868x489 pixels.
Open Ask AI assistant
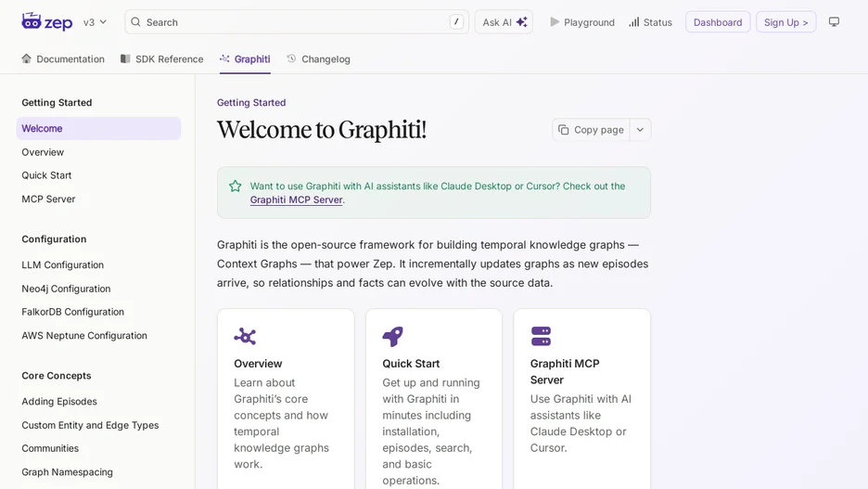point(504,22)
